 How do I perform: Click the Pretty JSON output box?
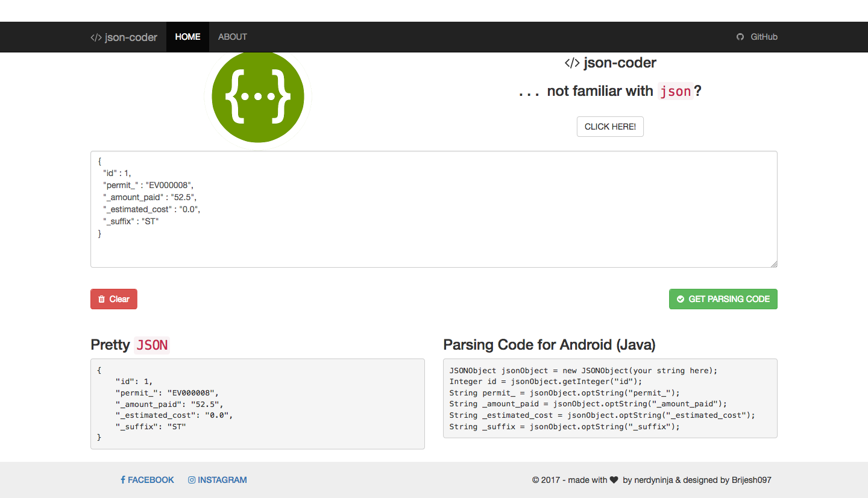257,404
